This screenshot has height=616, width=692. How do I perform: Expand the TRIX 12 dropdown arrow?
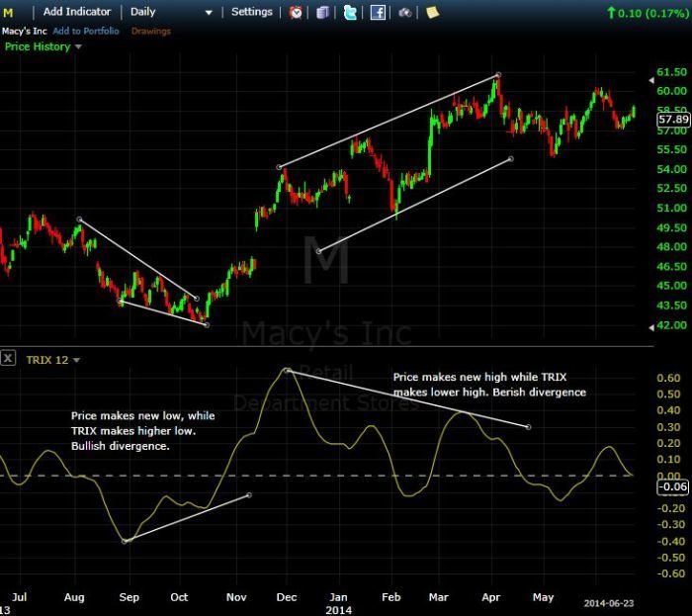(x=76, y=361)
